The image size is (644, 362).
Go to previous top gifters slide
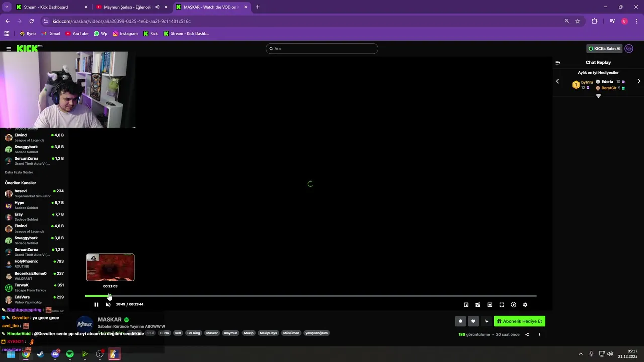pyautogui.click(x=557, y=81)
